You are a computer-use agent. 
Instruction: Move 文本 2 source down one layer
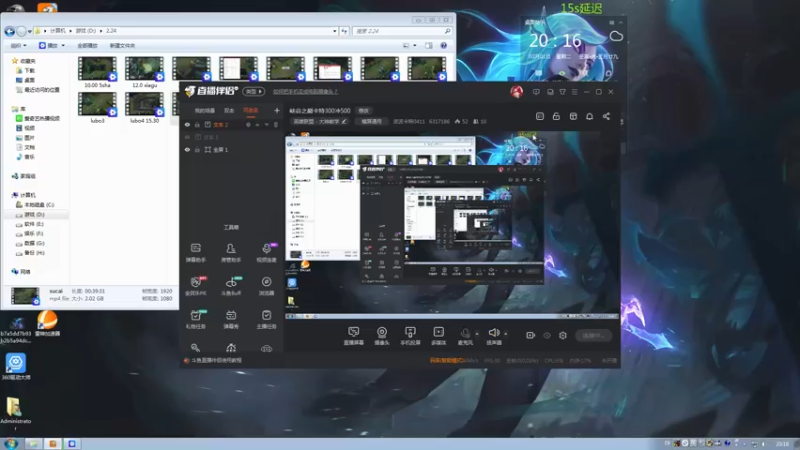[266, 124]
